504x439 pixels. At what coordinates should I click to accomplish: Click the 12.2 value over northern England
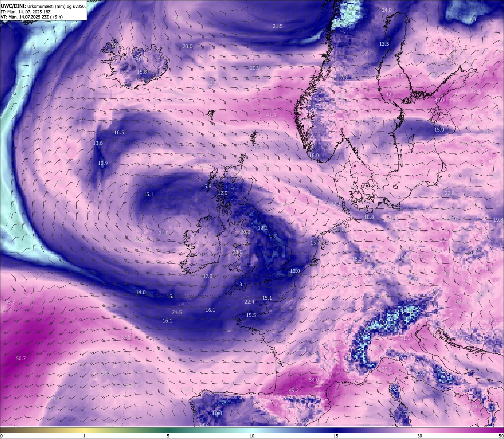[263, 228]
